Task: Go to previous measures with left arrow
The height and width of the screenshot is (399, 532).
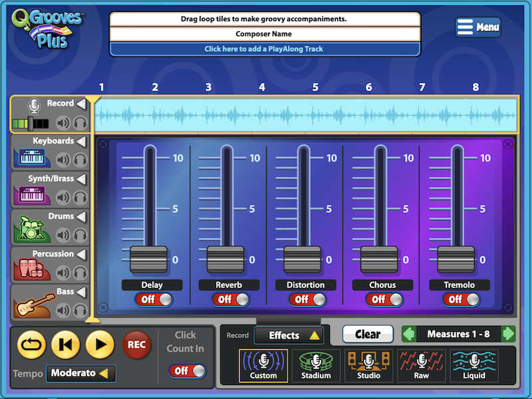Action: [409, 334]
